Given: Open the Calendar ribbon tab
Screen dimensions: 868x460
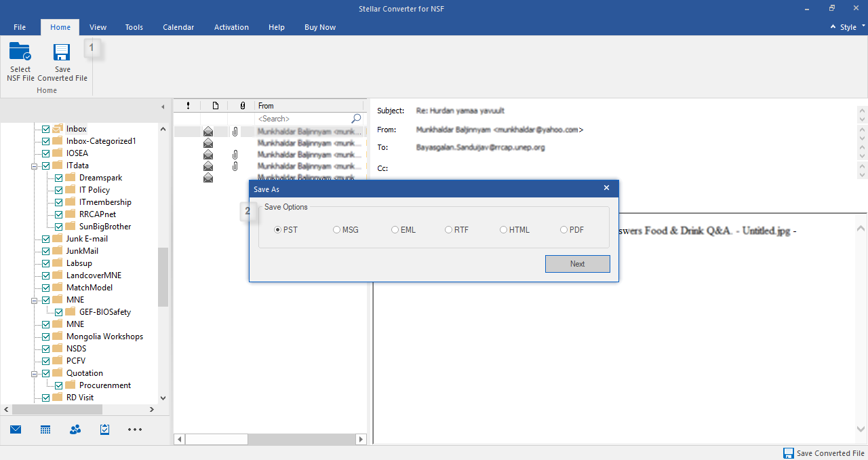Looking at the screenshot, I should coord(178,27).
